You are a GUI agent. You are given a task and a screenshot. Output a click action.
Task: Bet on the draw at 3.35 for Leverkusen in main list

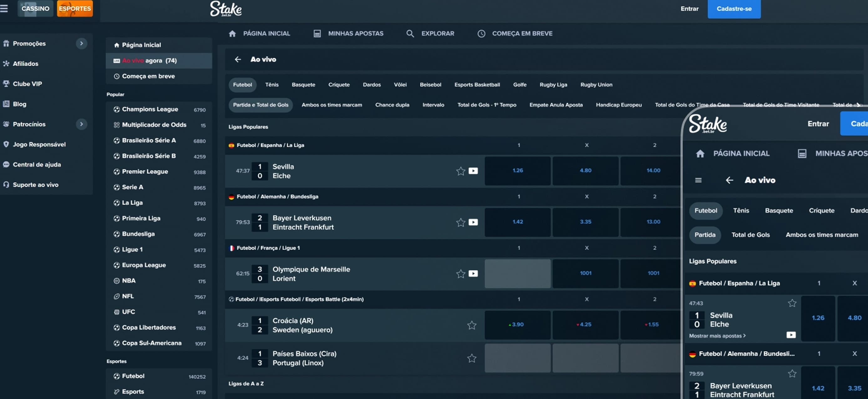[x=585, y=222]
